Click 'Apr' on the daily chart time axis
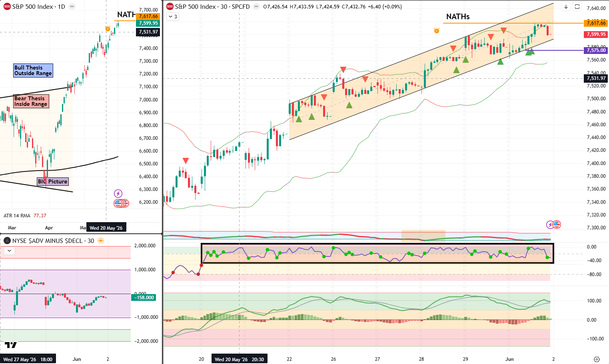 point(49,228)
